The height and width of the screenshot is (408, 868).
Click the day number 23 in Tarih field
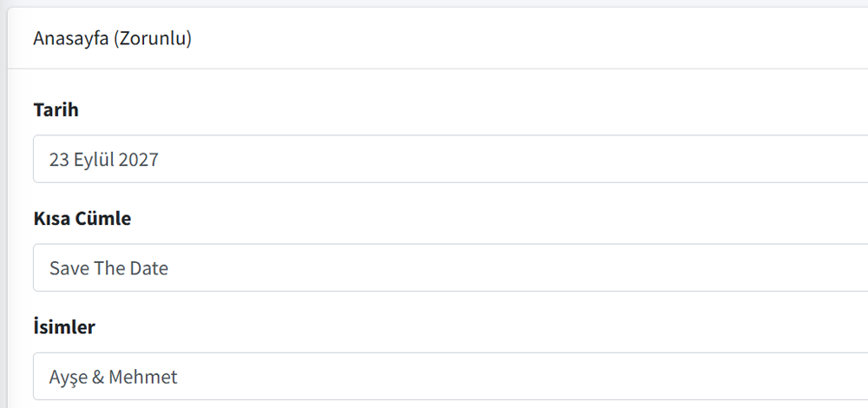coord(59,160)
